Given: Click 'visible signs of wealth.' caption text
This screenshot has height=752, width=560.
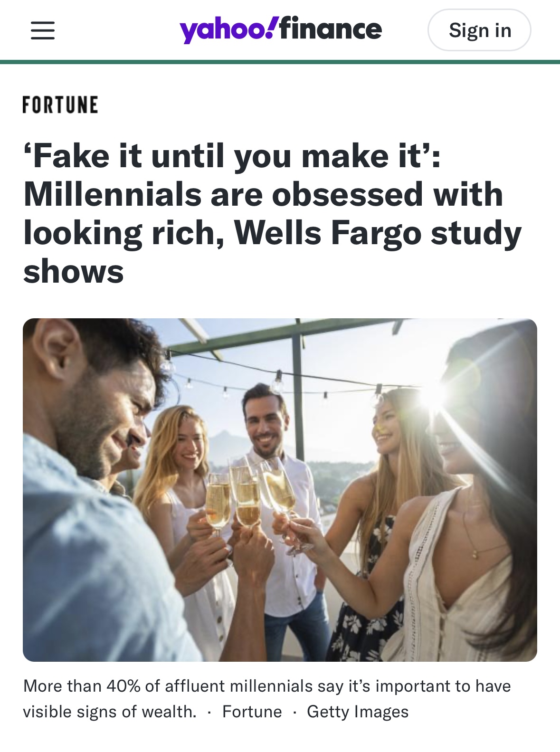Looking at the screenshot, I should pyautogui.click(x=110, y=712).
